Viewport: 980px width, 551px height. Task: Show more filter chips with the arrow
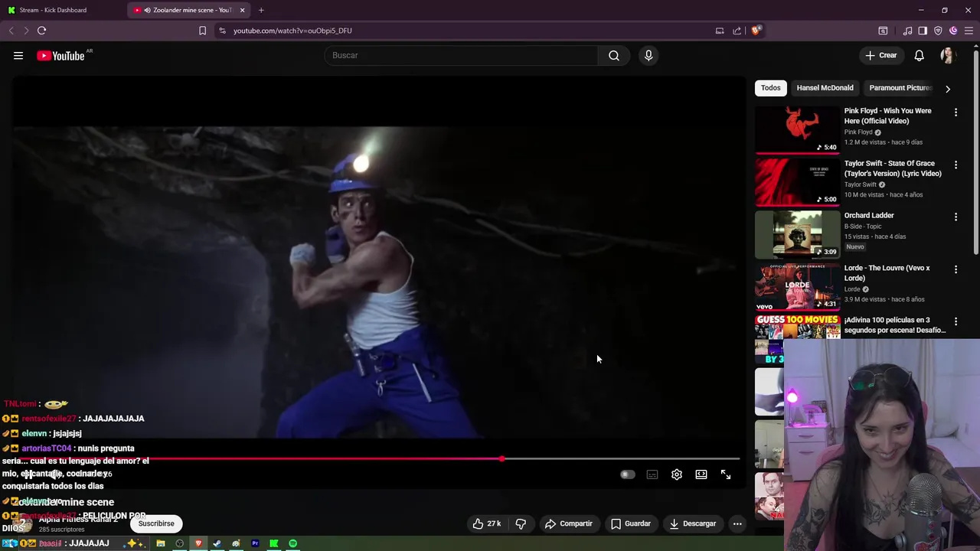(x=948, y=89)
